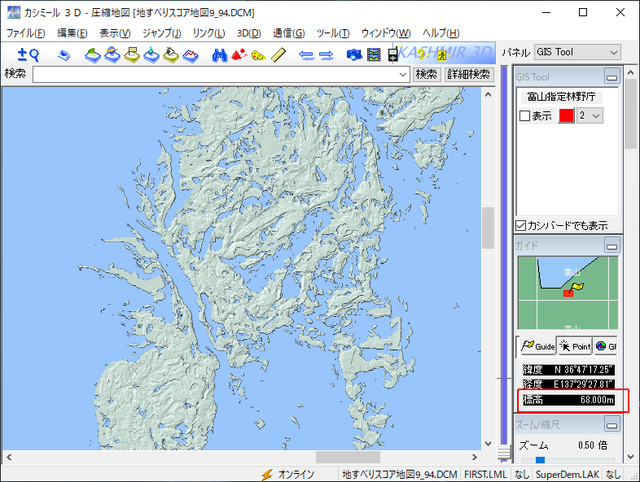Click the yellow map icon with label flag
This screenshot has width=640, height=482.
point(132,55)
